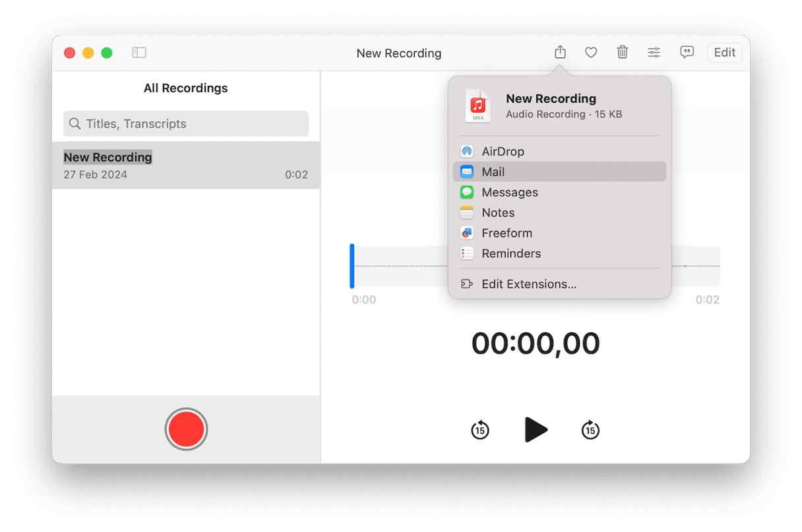Play the New Recording

[536, 430]
